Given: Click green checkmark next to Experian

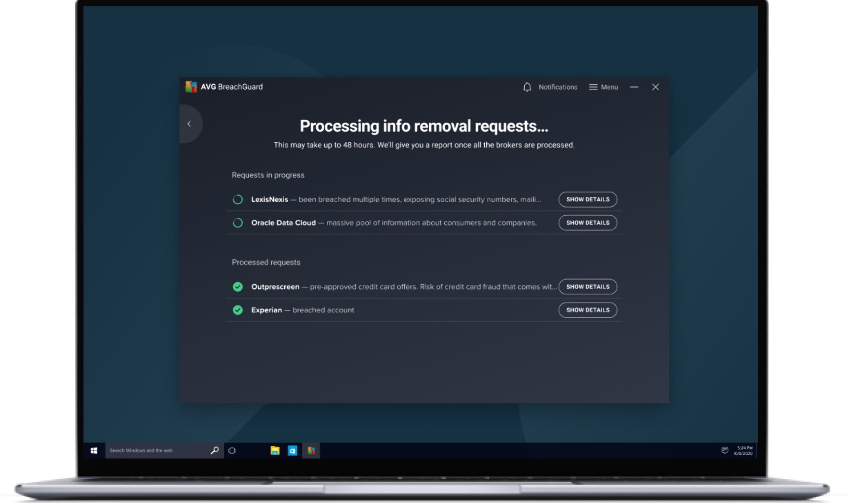Looking at the screenshot, I should tap(238, 310).
